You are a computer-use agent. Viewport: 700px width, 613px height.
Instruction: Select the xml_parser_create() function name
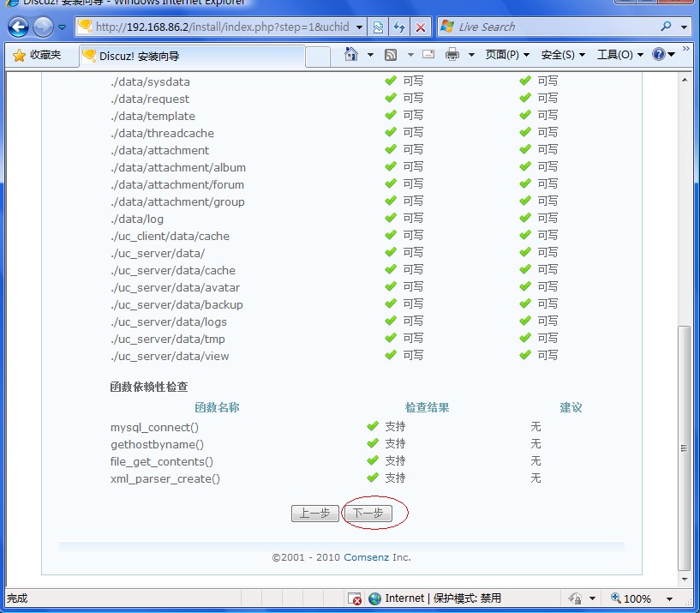pyautogui.click(x=165, y=479)
